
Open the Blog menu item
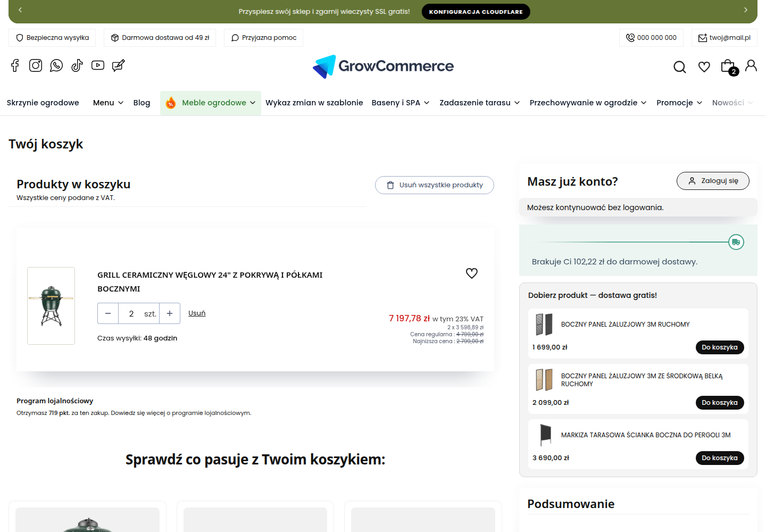point(141,103)
